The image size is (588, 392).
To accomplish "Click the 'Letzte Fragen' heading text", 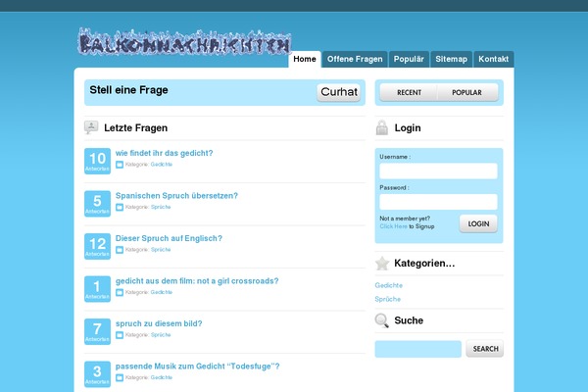I will (x=136, y=128).
